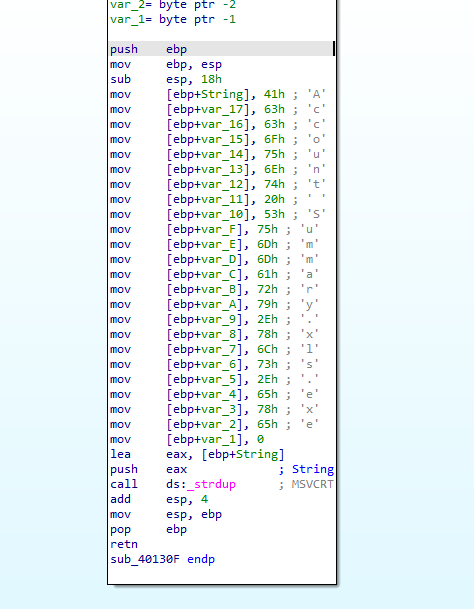The image size is (474, 609).
Task: Click the [ebp+var_12], 74h instruction
Action: pos(218,184)
